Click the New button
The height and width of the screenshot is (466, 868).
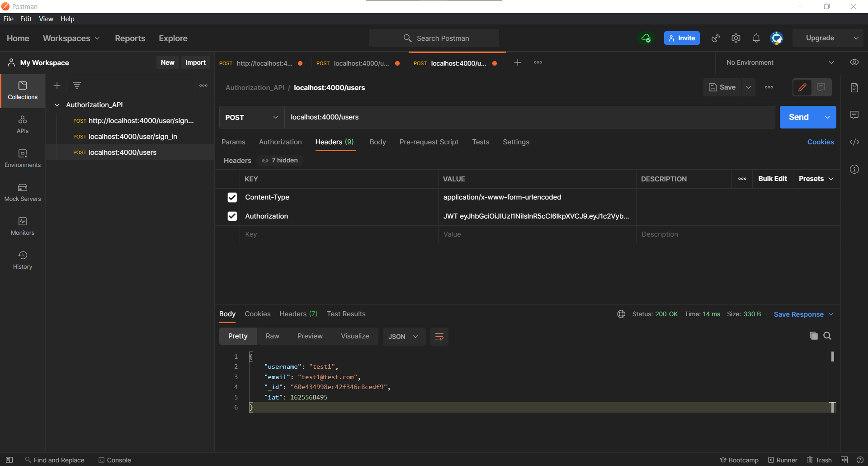[x=167, y=62]
